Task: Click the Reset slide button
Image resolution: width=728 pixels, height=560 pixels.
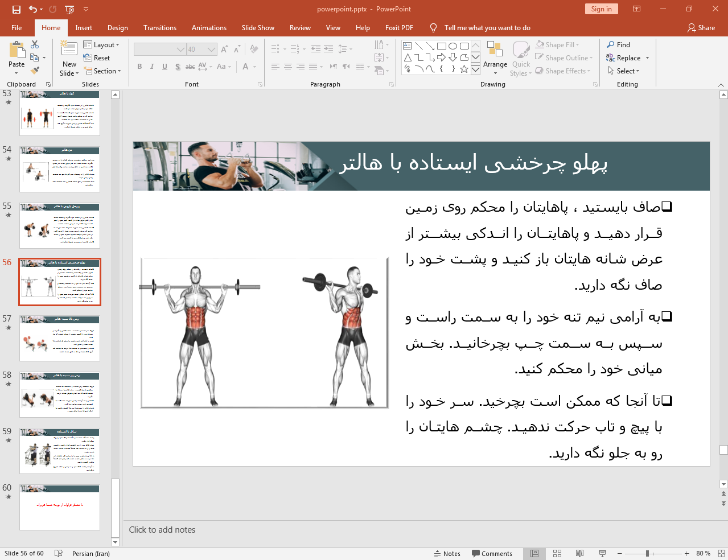Action: pyautogui.click(x=97, y=58)
